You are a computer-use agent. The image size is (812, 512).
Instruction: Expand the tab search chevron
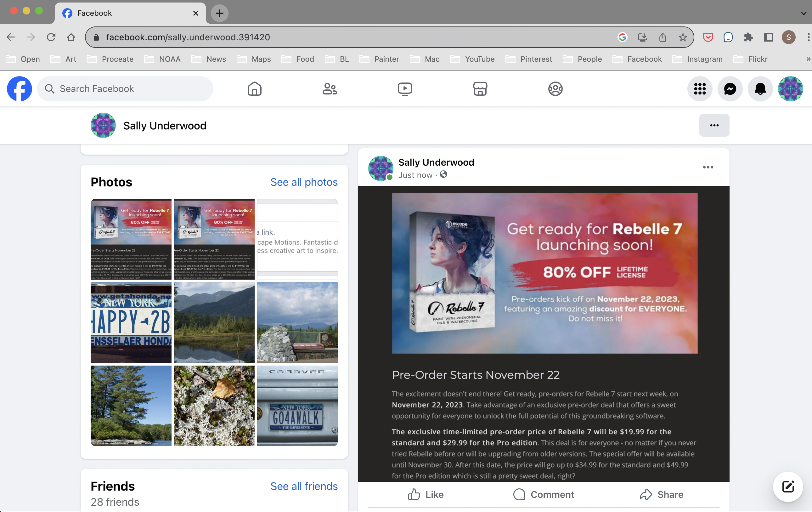pyautogui.click(x=804, y=13)
